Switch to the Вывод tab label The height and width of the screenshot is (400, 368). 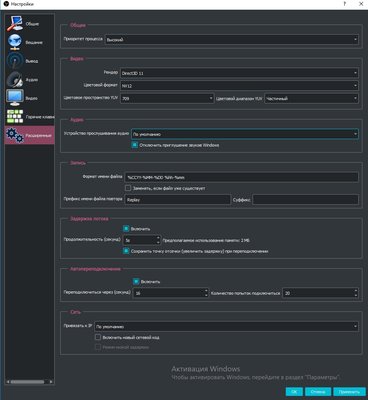tap(32, 61)
